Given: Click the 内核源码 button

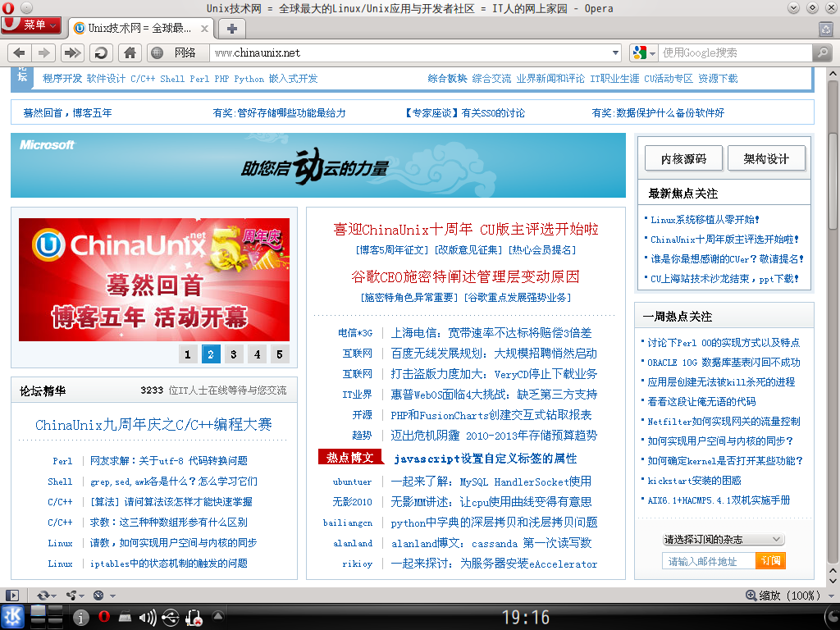Looking at the screenshot, I should coord(683,158).
